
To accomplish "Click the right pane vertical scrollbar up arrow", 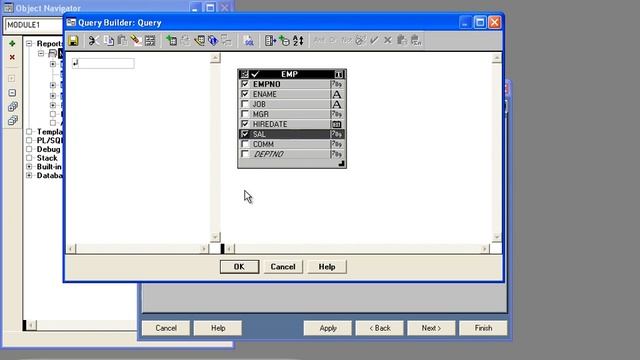I will pyautogui.click(x=496, y=58).
